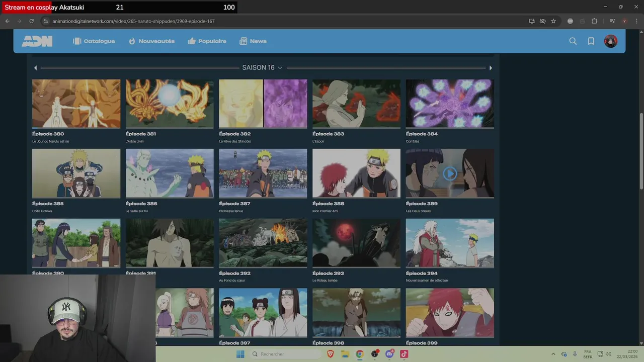The image size is (644, 362).
Task: Click the 'Épisode 384' title link
Action: click(422, 134)
